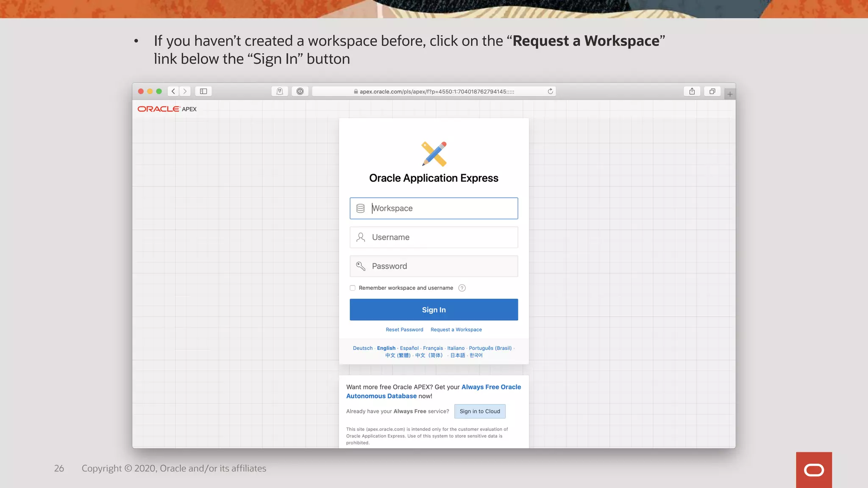
Task: Focus the Username input field
Action: pyautogui.click(x=434, y=237)
